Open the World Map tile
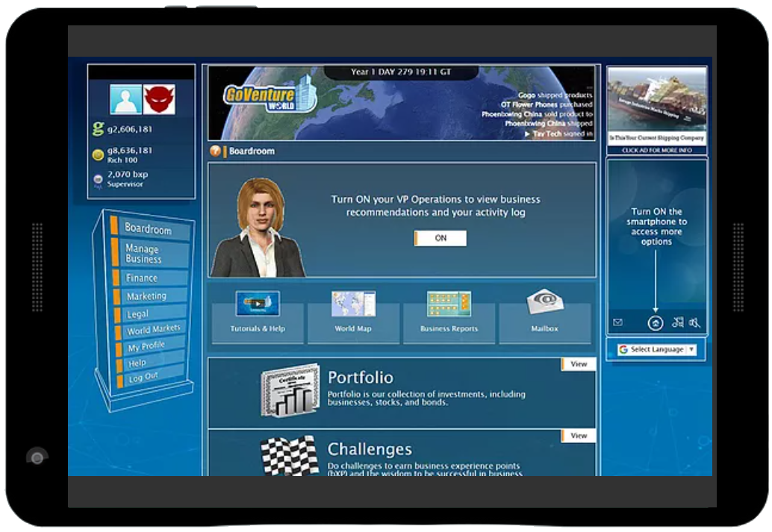The image size is (772, 532). [x=353, y=316]
